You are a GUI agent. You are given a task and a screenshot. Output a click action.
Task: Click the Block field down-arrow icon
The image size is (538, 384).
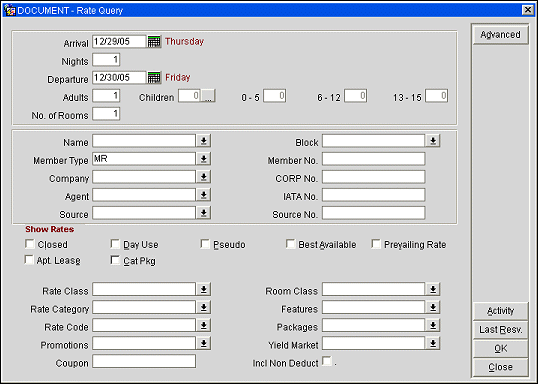click(433, 141)
